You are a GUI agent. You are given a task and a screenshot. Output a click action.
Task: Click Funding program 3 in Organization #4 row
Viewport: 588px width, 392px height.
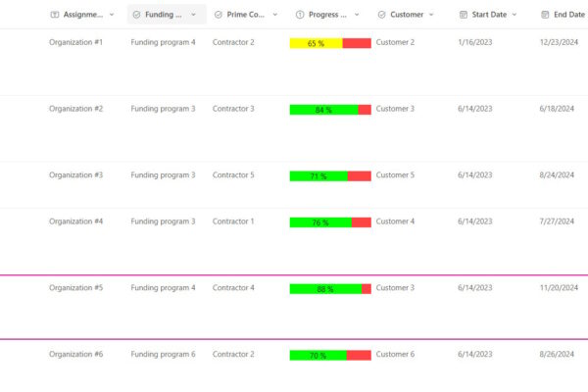163,221
